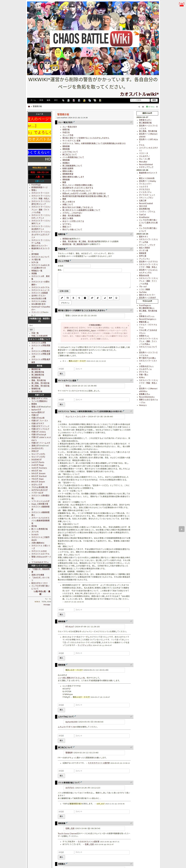This screenshot has width=186, height=868.
Task: Open 質問掲示板 link in the left sidebar
Action: (36, 378)
